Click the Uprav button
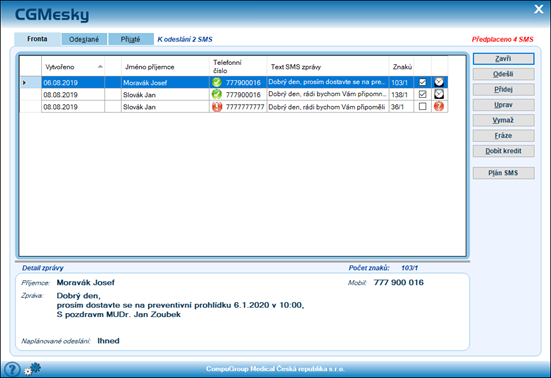This screenshot has height=378, width=551. coord(504,105)
